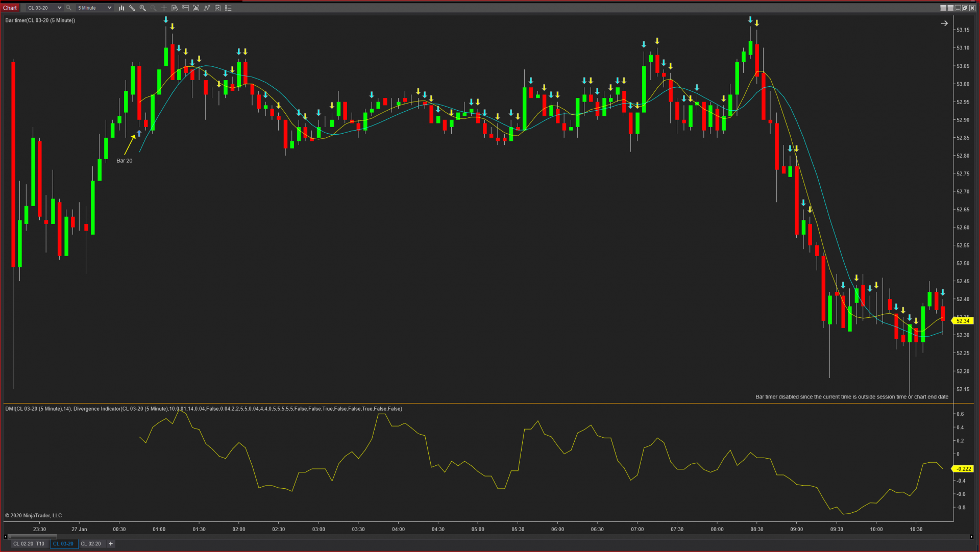Enable the crosshair cursor tool

click(x=164, y=8)
